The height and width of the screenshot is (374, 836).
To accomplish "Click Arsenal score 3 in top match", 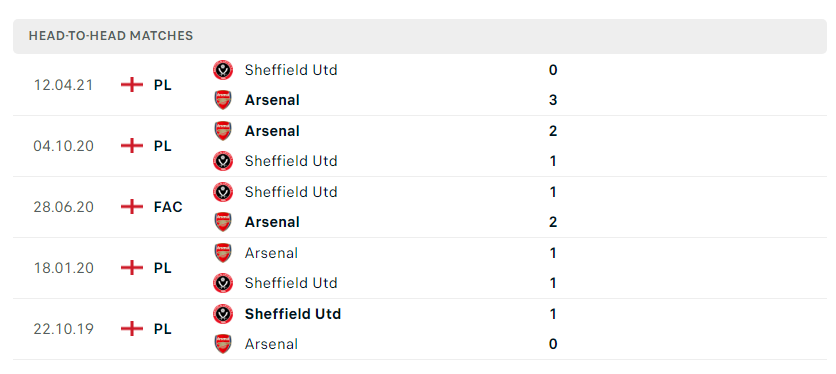I will click(x=553, y=100).
